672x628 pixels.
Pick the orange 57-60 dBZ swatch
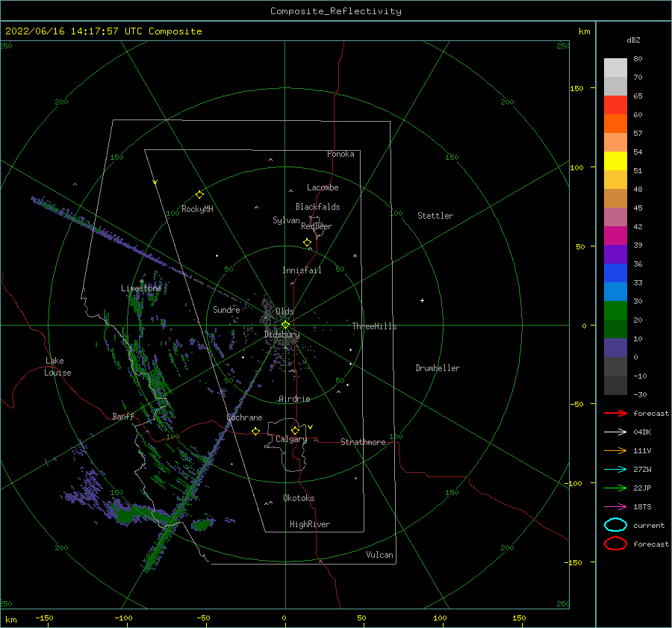615,124
